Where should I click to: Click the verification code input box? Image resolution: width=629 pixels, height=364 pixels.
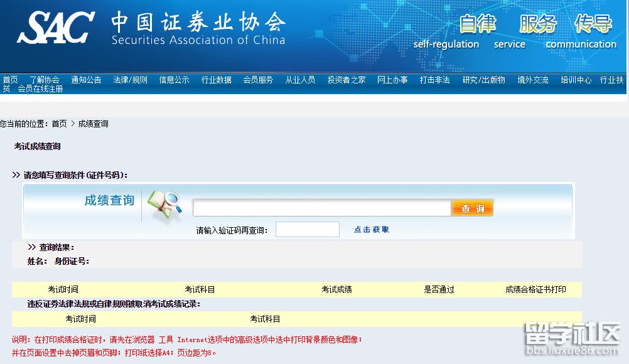point(307,230)
